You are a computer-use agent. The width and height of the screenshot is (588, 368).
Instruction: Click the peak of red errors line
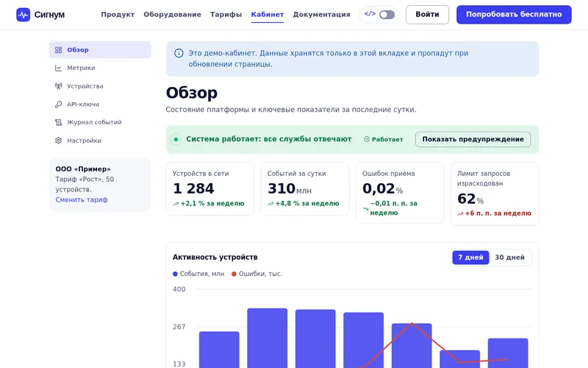coord(412,323)
